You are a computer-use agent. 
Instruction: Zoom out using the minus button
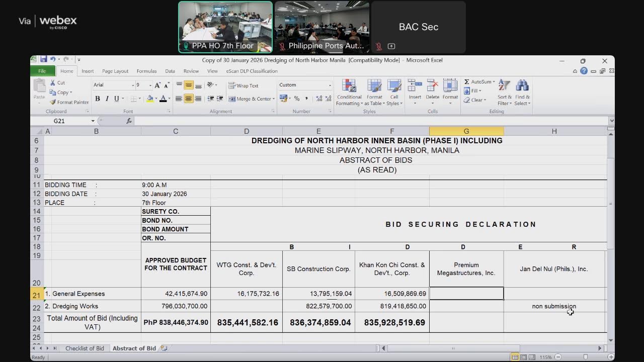[x=557, y=357]
